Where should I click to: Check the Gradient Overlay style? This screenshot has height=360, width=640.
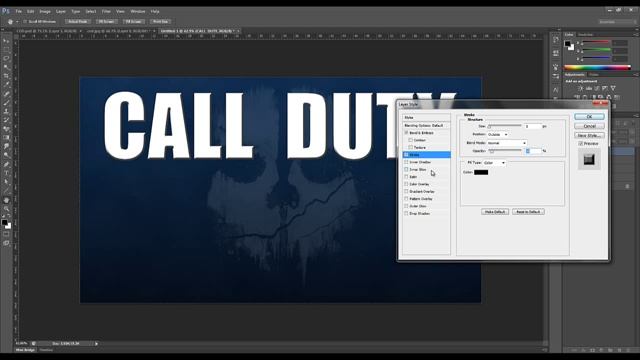pyautogui.click(x=406, y=191)
